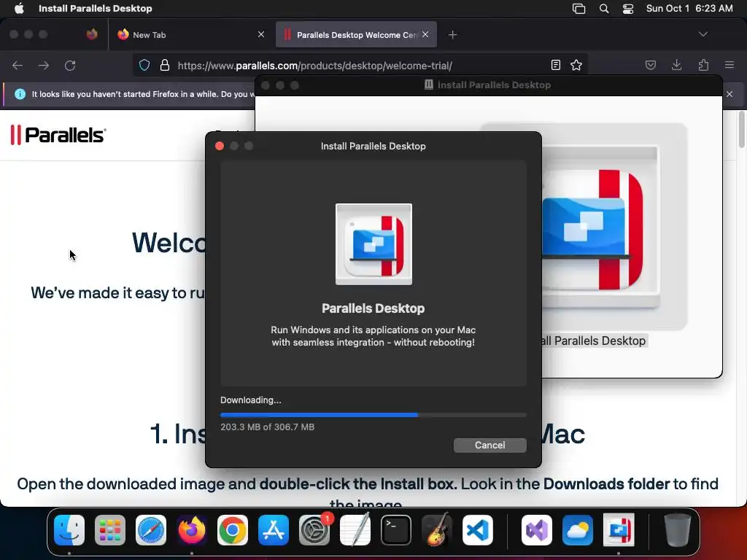Image resolution: width=747 pixels, height=560 pixels.
Task: Open the cloud weather app in Dock
Action: (x=578, y=530)
